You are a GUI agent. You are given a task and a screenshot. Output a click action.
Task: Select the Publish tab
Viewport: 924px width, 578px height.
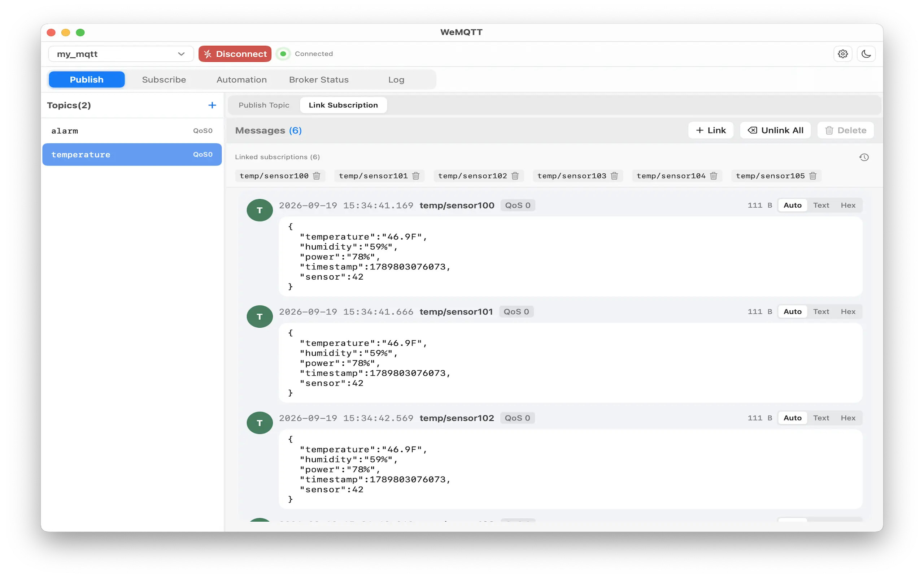click(x=87, y=79)
